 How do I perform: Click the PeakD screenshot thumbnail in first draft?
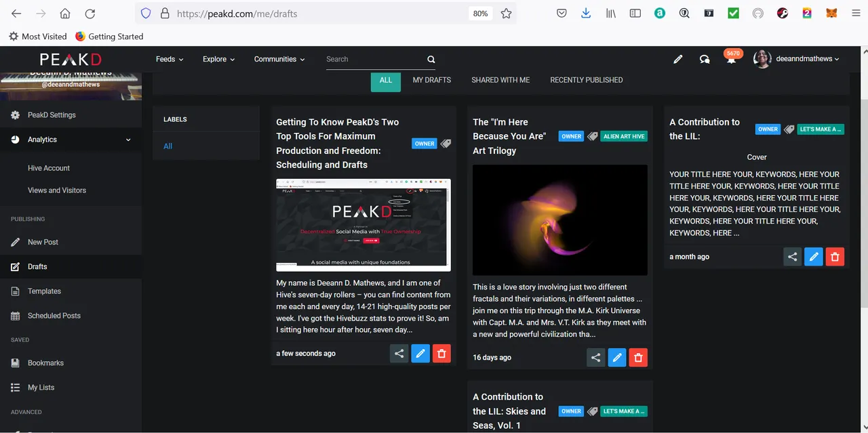[363, 225]
